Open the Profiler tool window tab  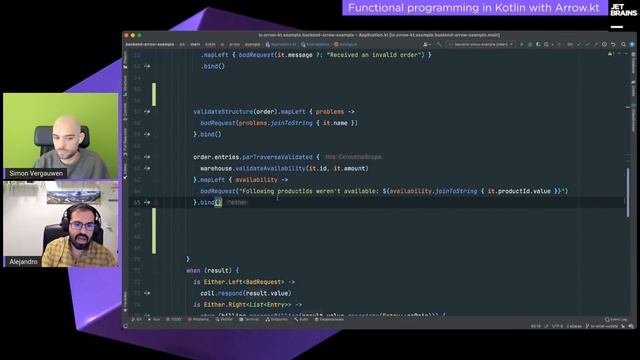[x=224, y=320]
